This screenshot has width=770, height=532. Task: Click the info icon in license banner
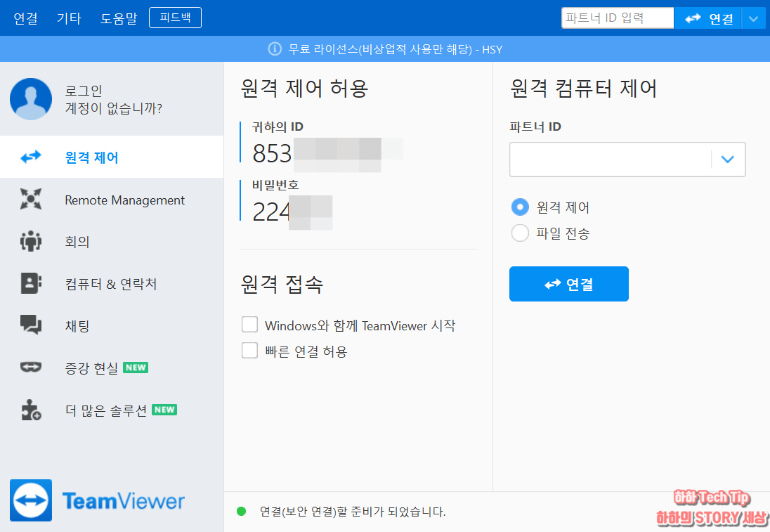coord(275,49)
